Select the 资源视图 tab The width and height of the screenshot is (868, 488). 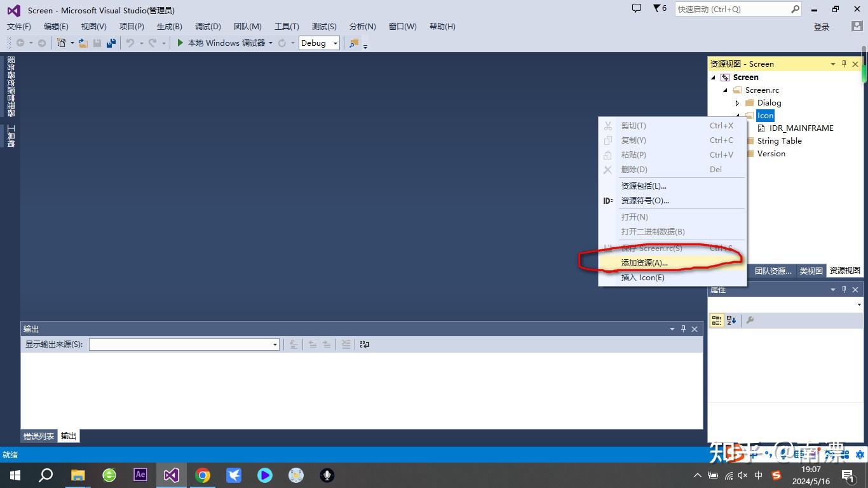[x=844, y=271]
